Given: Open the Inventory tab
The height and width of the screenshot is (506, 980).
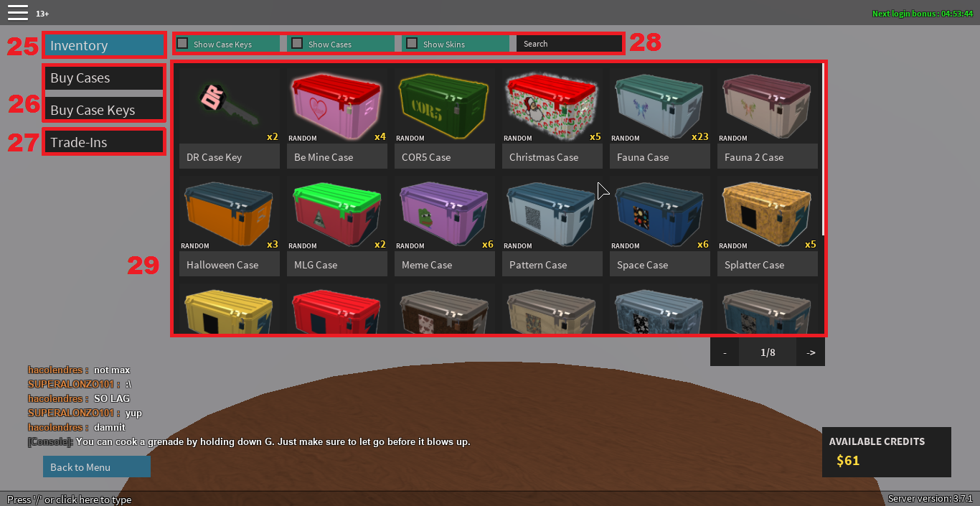Looking at the screenshot, I should 104,45.
